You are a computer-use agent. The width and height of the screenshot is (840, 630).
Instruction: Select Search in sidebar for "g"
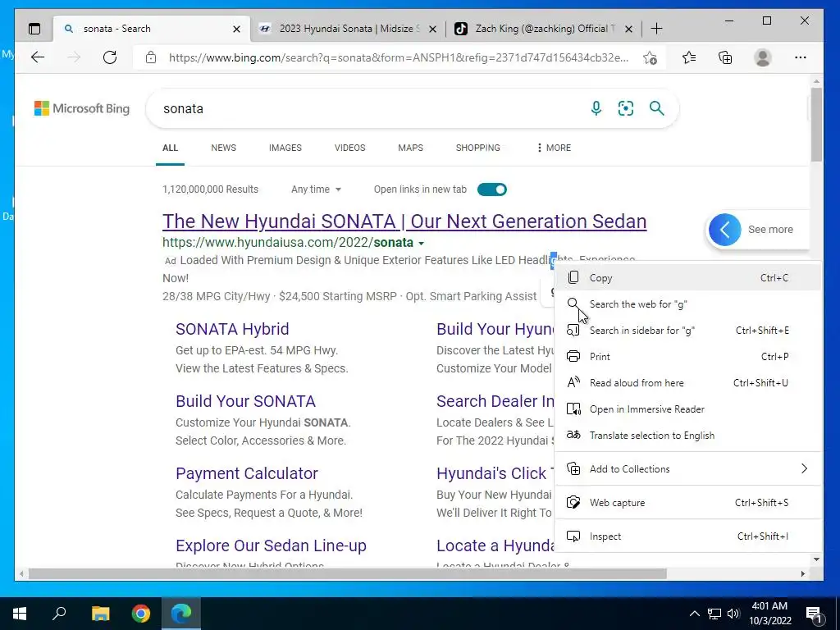(x=687, y=330)
